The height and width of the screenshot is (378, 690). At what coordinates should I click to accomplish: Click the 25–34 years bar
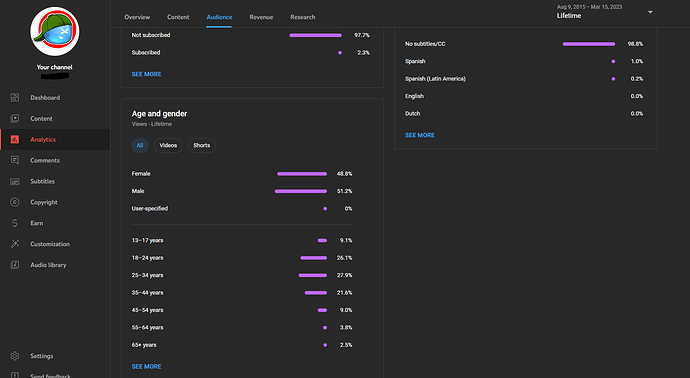click(312, 275)
